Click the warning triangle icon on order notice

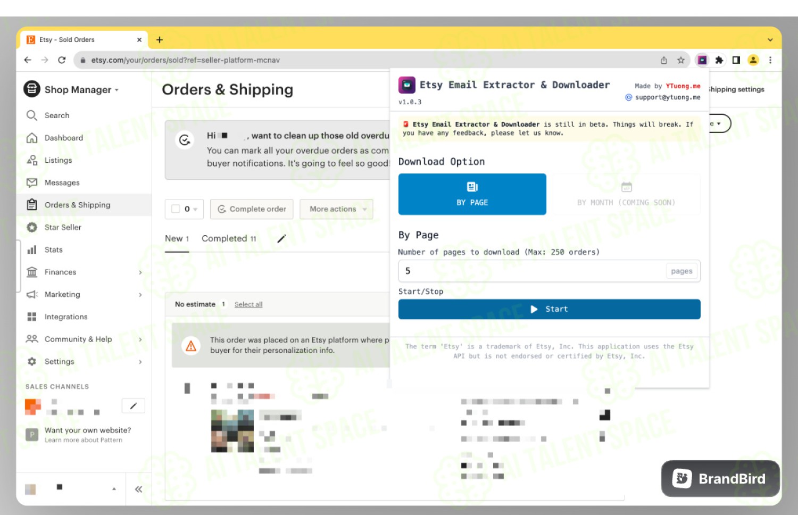[191, 346]
